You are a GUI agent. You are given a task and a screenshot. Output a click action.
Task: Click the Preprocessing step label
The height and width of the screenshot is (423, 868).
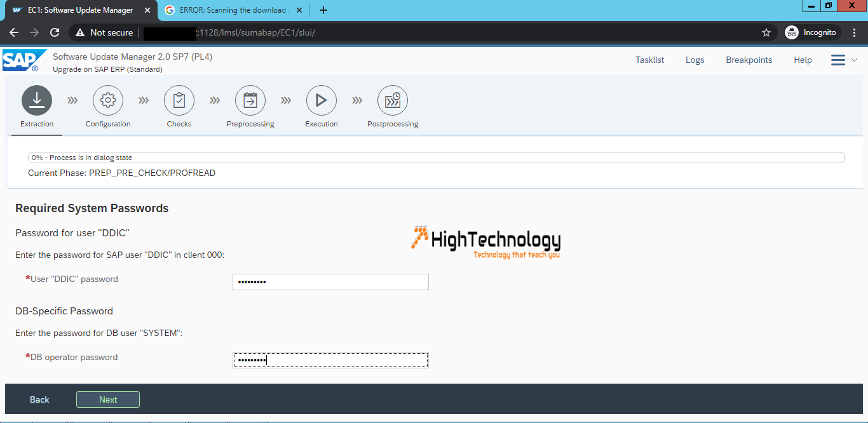click(250, 124)
